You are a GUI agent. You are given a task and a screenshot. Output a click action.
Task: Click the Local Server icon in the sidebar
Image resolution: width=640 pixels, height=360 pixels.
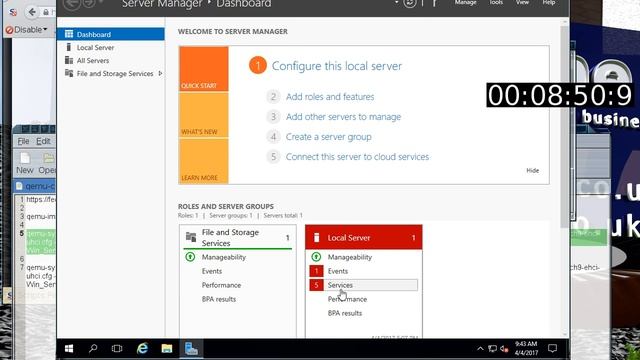(x=69, y=47)
